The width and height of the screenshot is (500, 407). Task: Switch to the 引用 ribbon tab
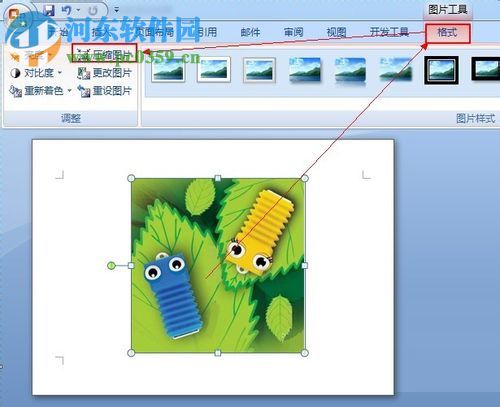(x=207, y=32)
